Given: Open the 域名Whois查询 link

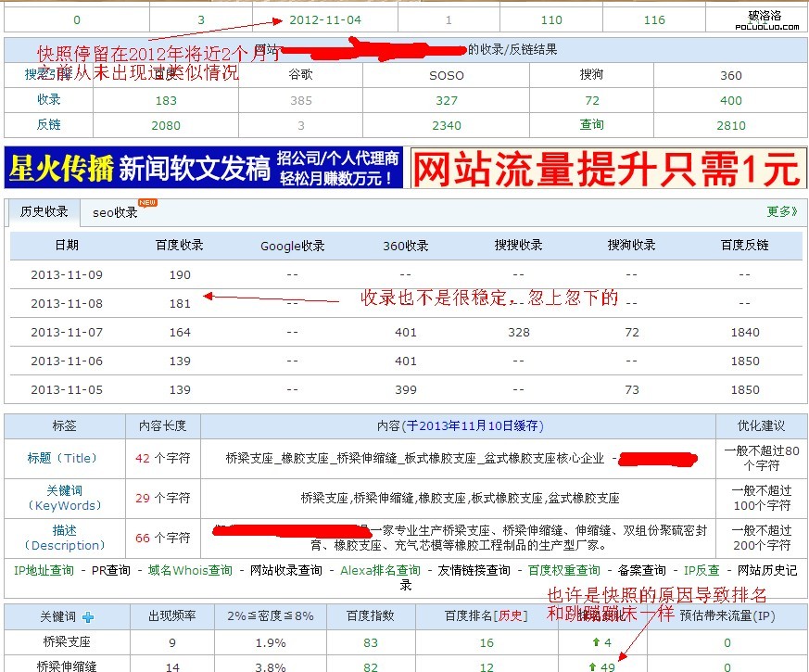Looking at the screenshot, I should [190, 570].
